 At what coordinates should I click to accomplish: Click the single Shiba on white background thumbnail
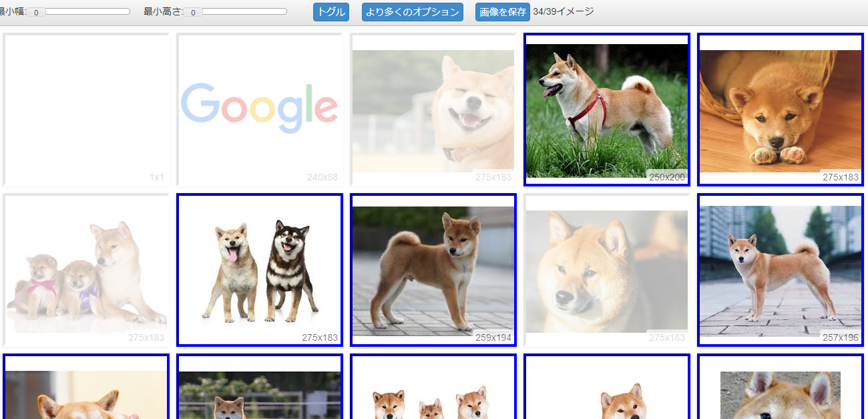(x=606, y=394)
